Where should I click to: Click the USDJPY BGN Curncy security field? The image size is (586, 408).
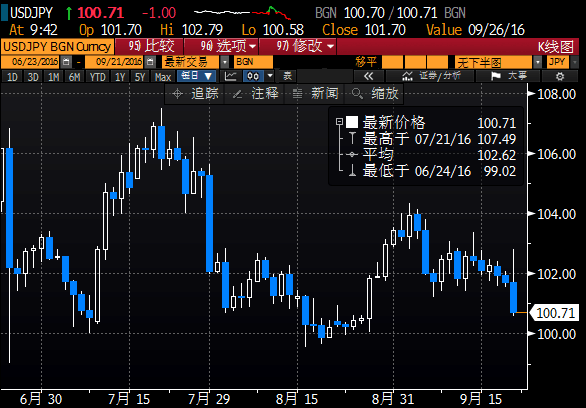57,47
